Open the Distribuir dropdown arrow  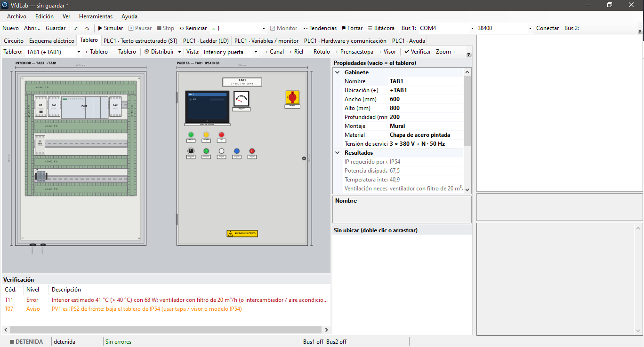(x=179, y=52)
